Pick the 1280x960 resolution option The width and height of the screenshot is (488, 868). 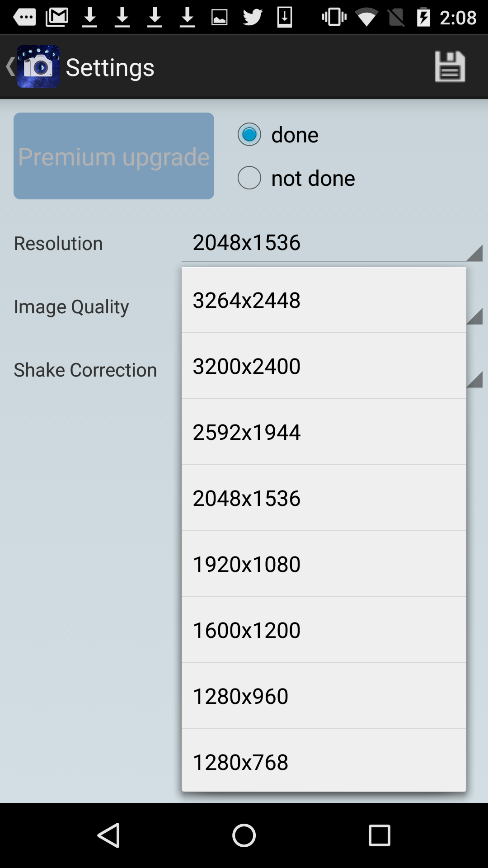pyautogui.click(x=324, y=696)
